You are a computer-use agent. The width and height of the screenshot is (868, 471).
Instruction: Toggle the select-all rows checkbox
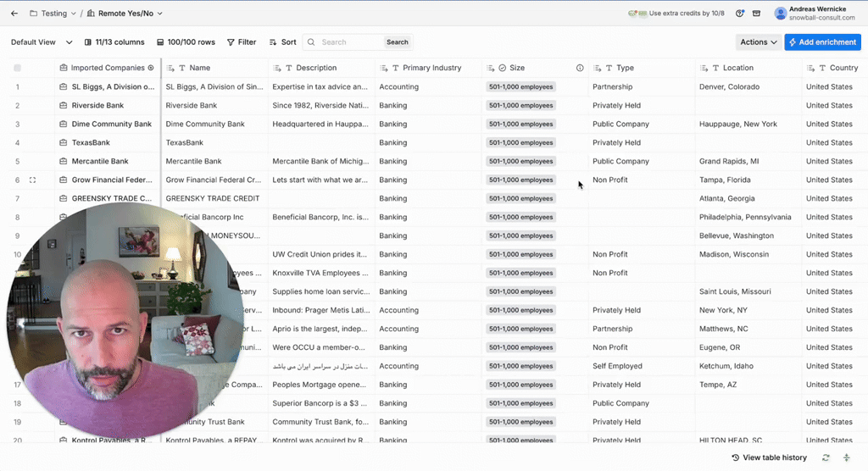coord(17,68)
